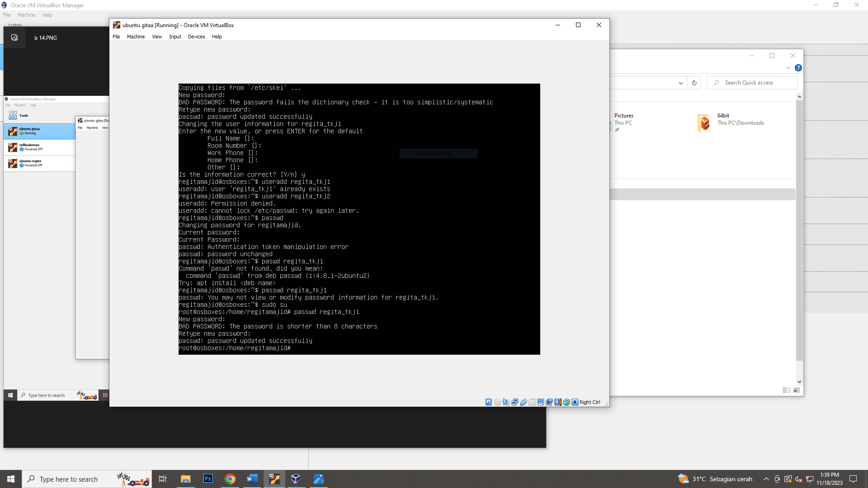Click File Explorer scrollbar up arrow
Viewport: 868px width, 488px height.
[x=799, y=97]
